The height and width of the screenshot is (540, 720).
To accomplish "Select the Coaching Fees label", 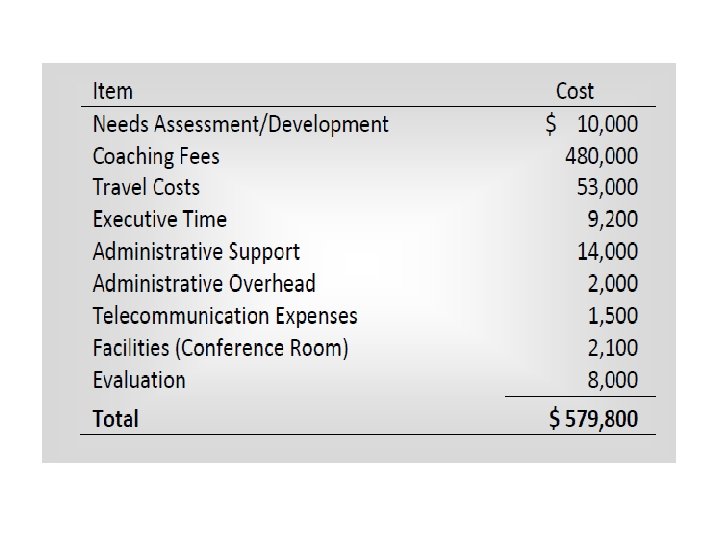I will [156, 156].
